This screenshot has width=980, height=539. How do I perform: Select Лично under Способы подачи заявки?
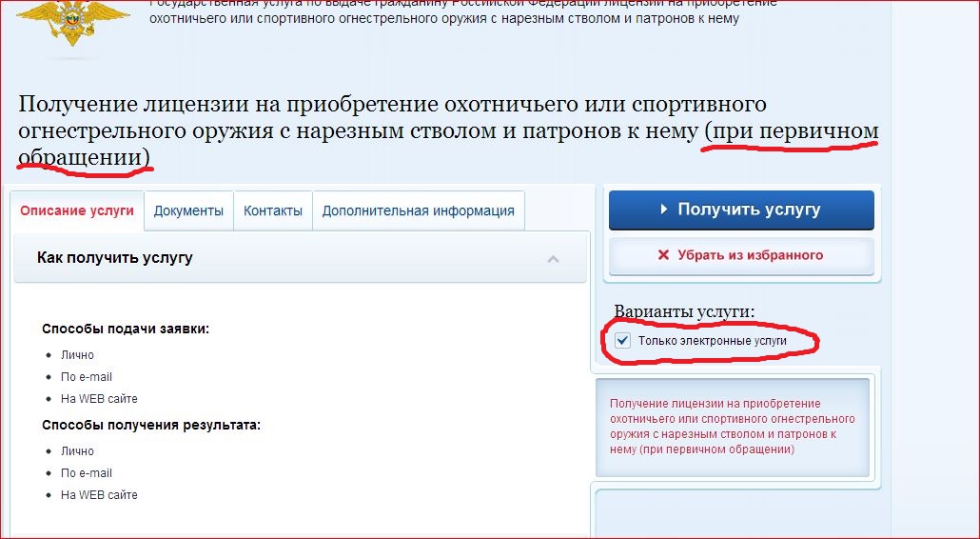[77, 355]
